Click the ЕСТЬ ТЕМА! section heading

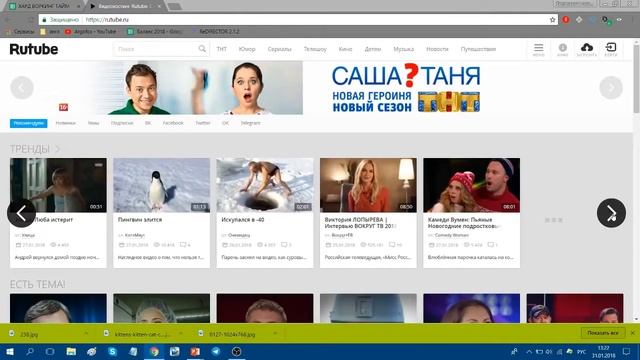tap(38, 284)
